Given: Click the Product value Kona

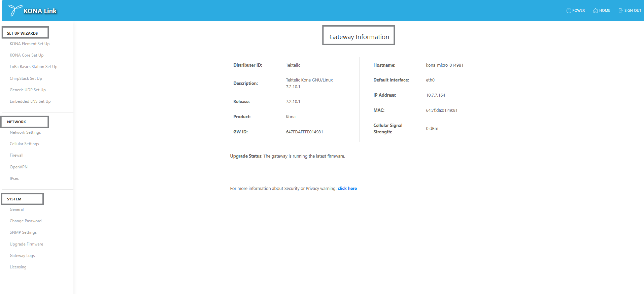Looking at the screenshot, I should (x=291, y=117).
